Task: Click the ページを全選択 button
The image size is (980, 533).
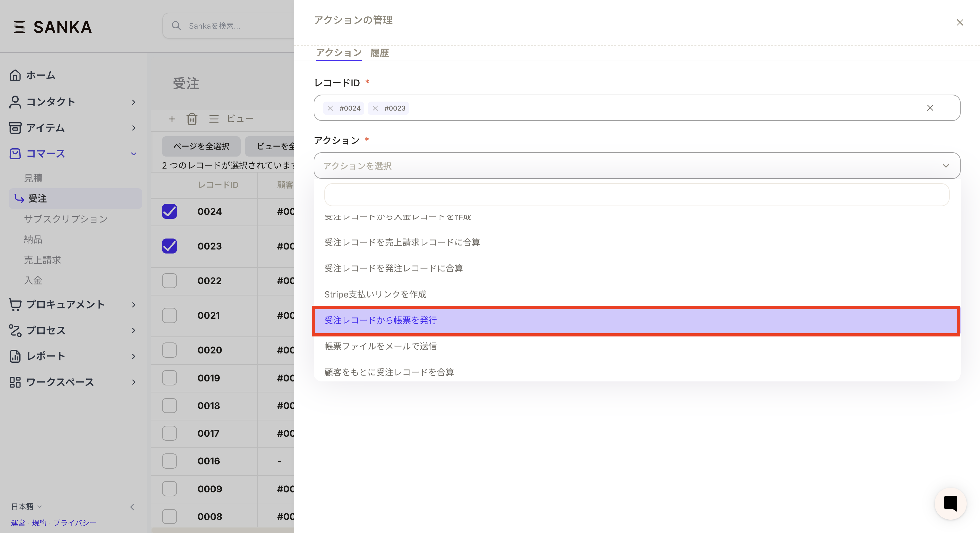Action: [201, 146]
